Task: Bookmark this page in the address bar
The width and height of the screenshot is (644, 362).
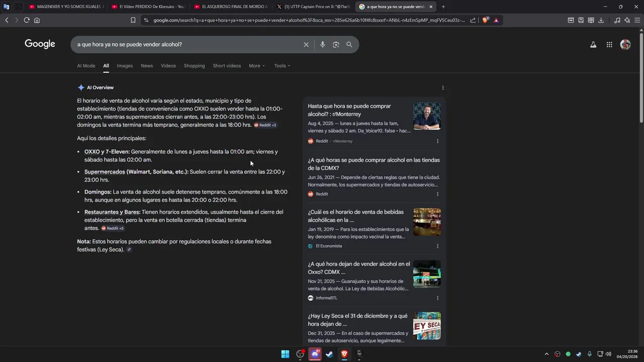Action: click(133, 20)
